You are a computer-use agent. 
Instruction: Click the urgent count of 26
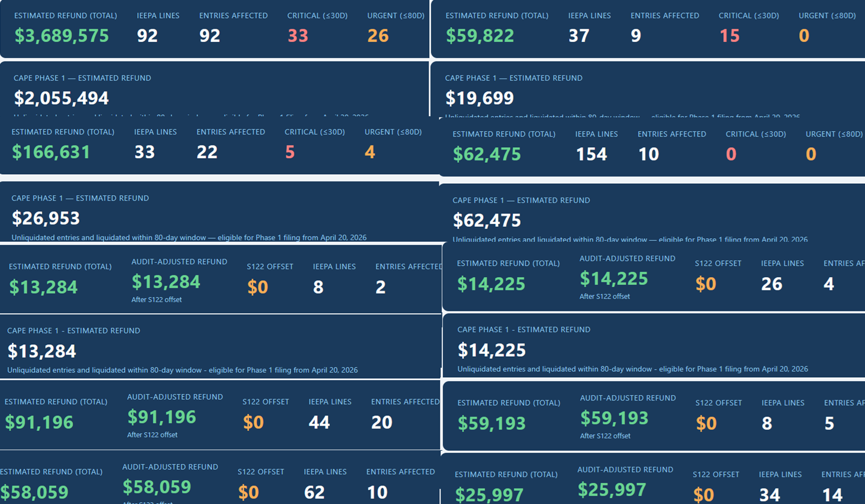[378, 36]
